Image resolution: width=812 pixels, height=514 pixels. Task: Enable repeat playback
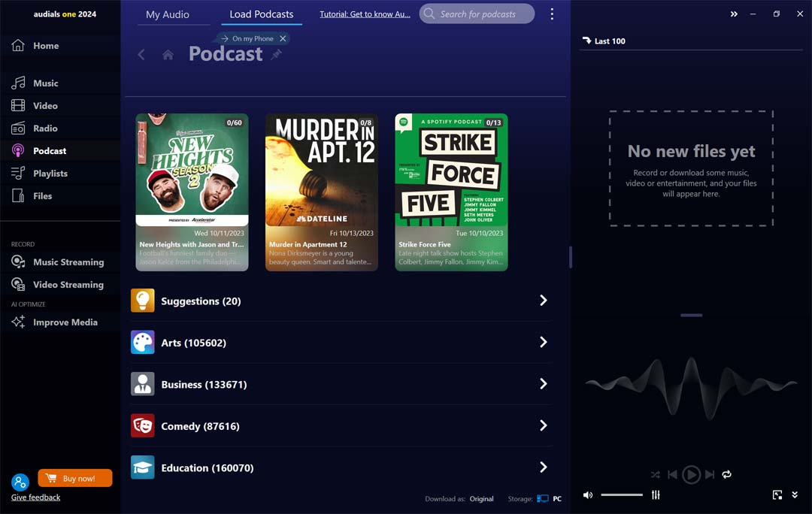(x=726, y=474)
